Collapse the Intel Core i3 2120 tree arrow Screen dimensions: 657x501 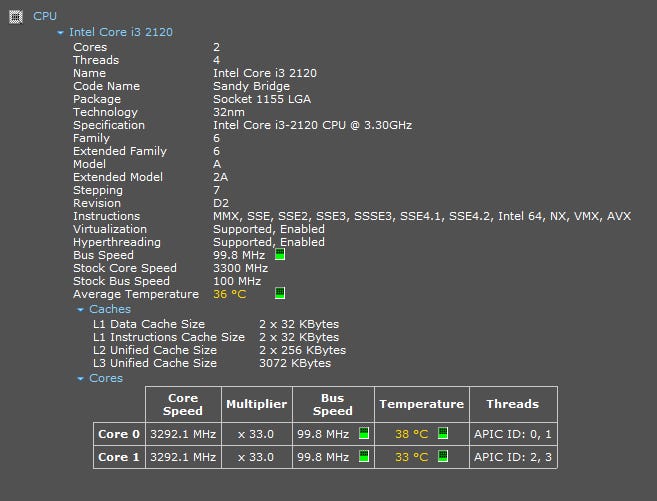[x=60, y=32]
